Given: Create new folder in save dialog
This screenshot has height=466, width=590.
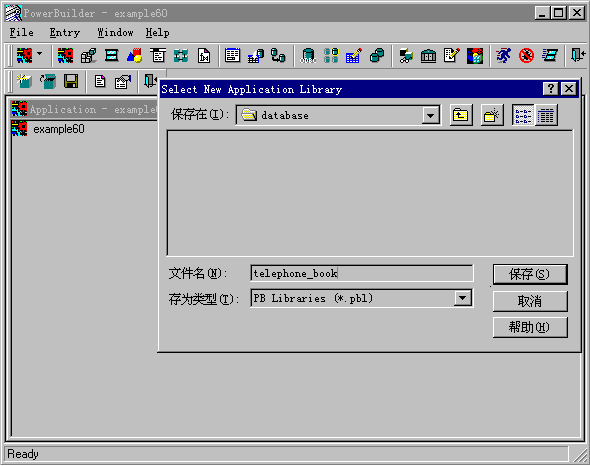Looking at the screenshot, I should coord(491,115).
